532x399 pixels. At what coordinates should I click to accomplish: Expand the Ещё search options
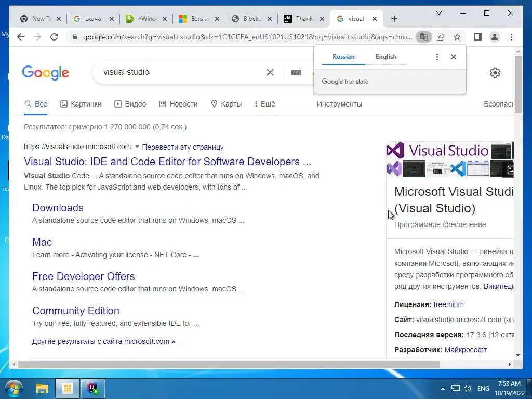[265, 104]
